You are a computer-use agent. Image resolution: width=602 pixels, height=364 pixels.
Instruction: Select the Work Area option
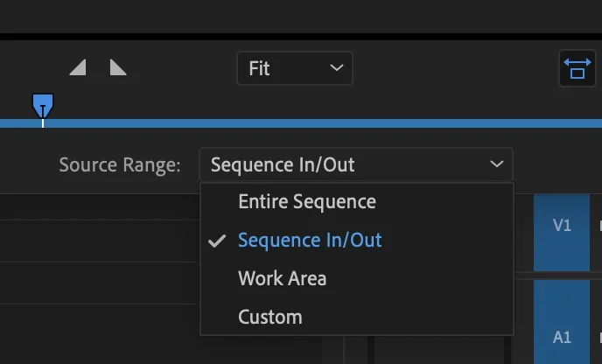click(282, 279)
